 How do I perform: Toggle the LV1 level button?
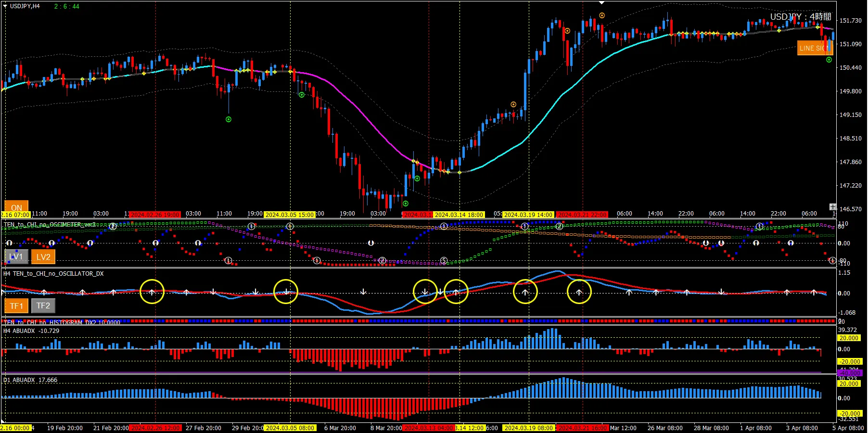16,256
